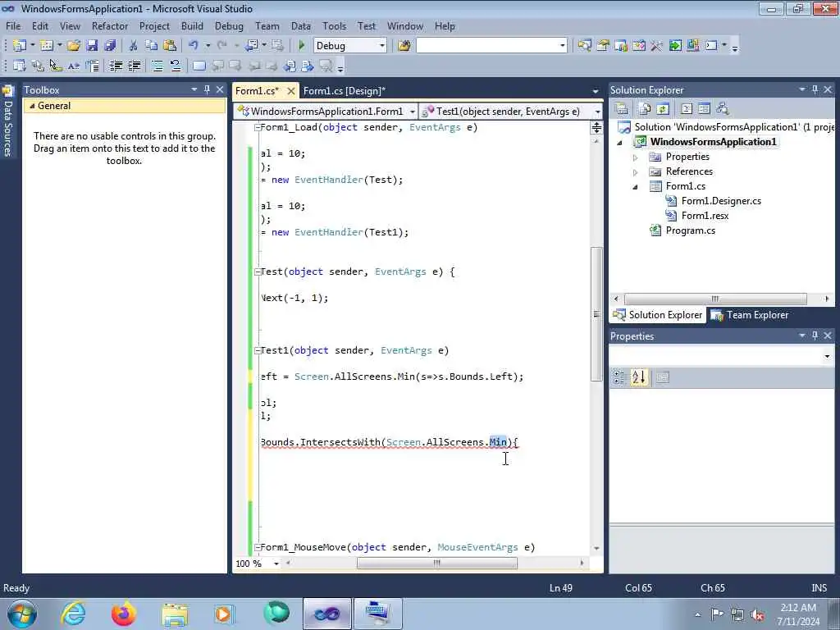Collapse the Form1_Load method outline
This screenshot has width=840, height=630.
pos(257,127)
